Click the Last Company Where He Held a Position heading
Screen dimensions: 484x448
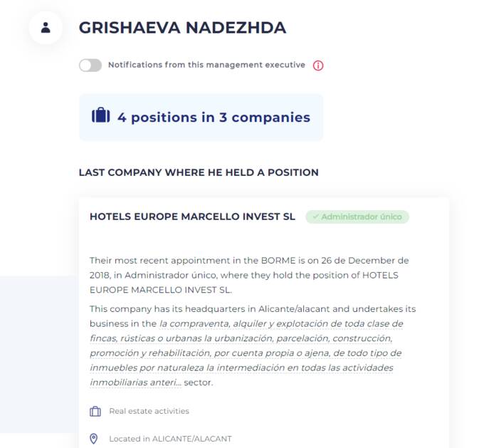[199, 172]
